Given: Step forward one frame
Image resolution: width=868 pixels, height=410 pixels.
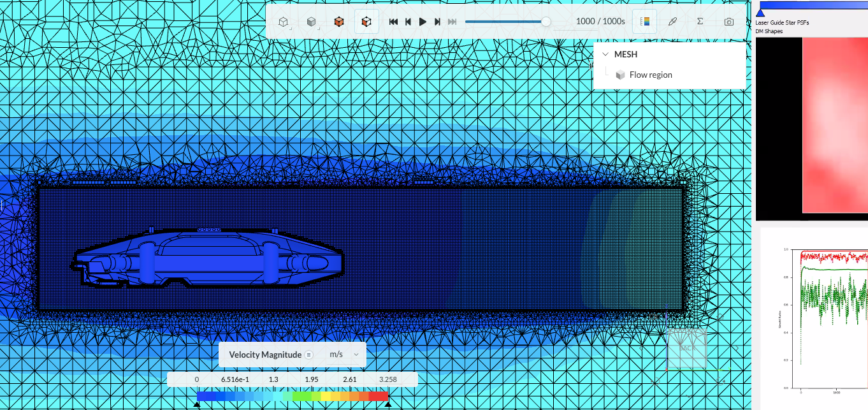Looking at the screenshot, I should click(437, 22).
